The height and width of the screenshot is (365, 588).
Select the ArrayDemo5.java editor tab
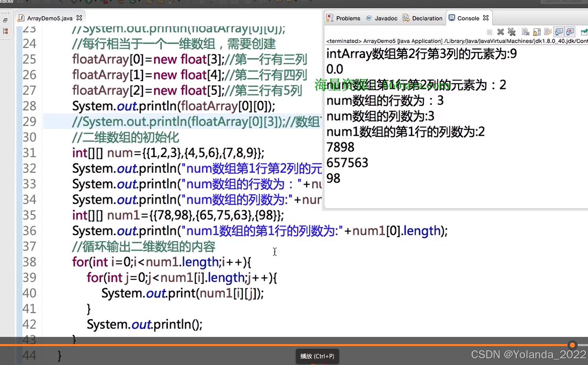[x=50, y=18]
